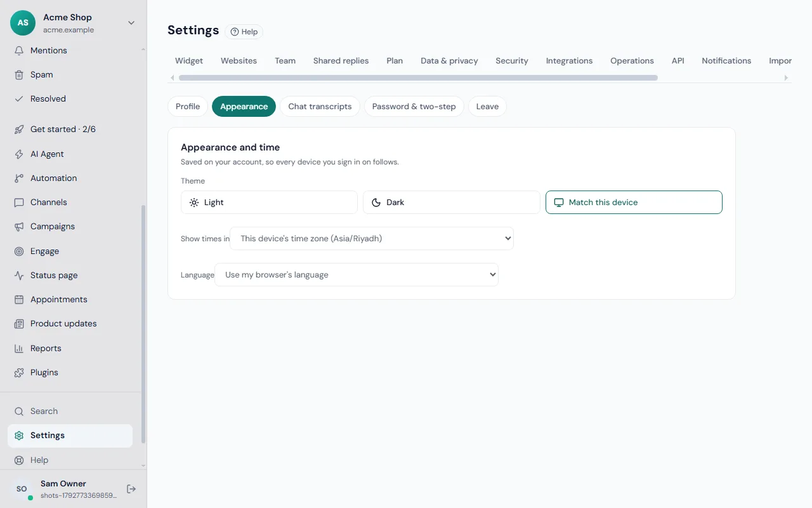The width and height of the screenshot is (812, 508).
Task: Open the Chat transcripts pill
Action: [x=320, y=106]
